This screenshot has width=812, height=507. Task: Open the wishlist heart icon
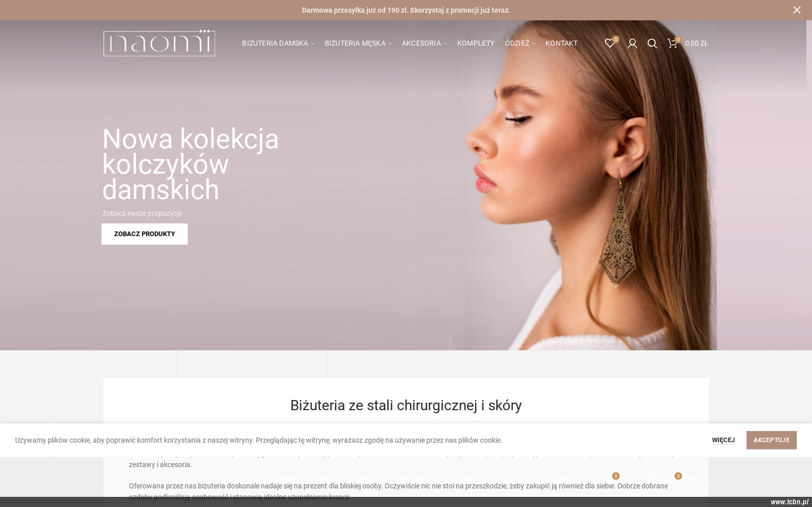610,43
